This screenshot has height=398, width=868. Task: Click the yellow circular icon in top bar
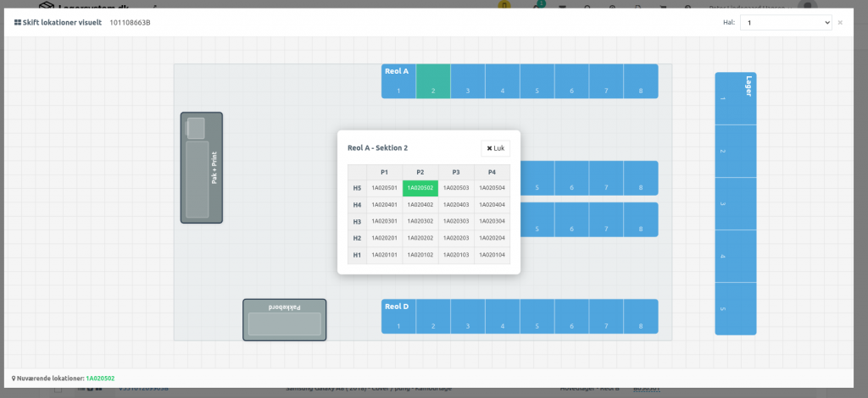[x=504, y=7]
